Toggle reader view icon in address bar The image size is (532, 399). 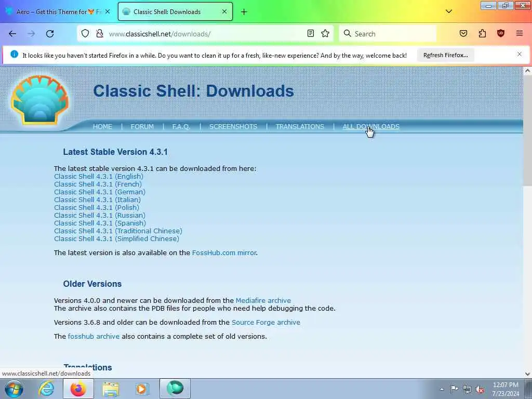pos(311,33)
